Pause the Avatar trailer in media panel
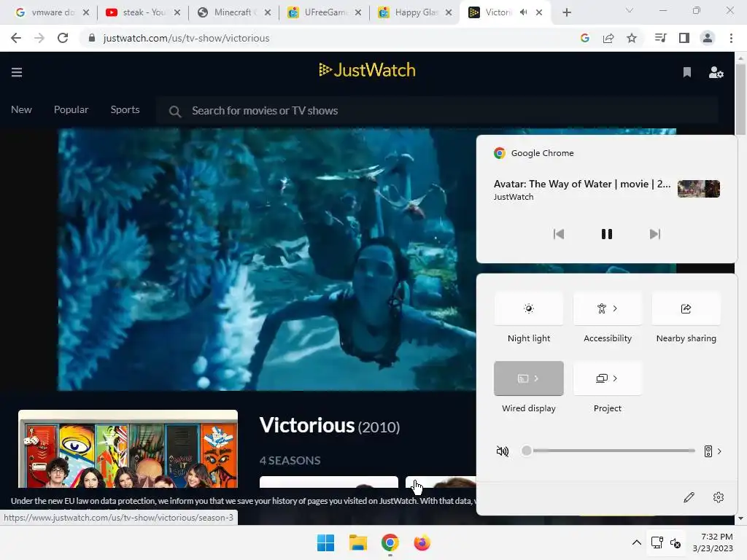747x560 pixels. tap(606, 234)
